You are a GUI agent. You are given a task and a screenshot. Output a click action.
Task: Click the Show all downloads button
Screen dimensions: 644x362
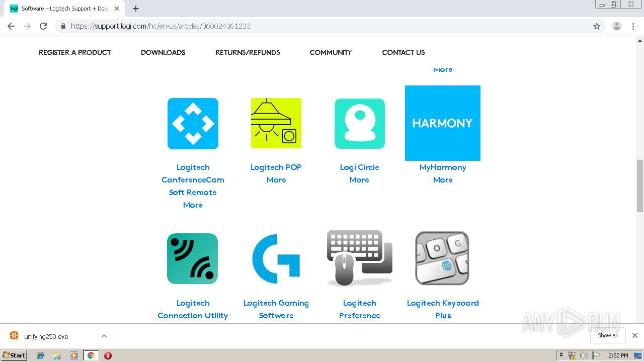click(x=608, y=335)
